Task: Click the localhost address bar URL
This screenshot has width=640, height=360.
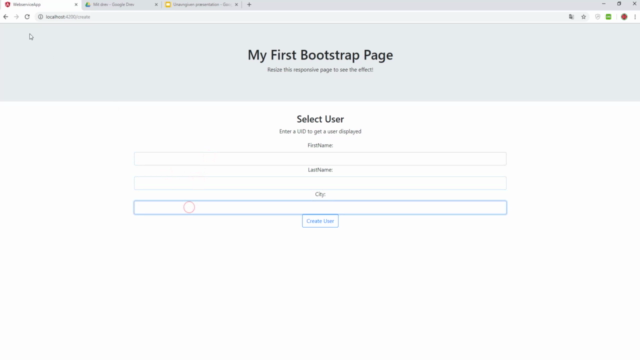Action: 68,17
